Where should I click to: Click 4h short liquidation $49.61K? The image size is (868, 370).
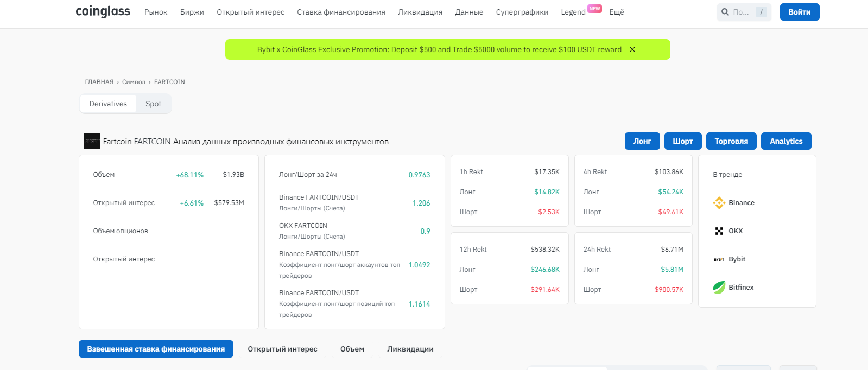[671, 212]
